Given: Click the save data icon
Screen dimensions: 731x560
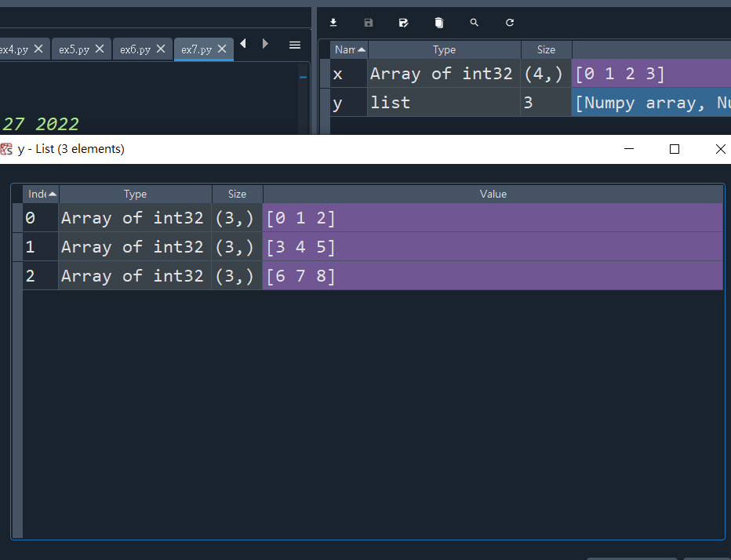Looking at the screenshot, I should point(369,23).
